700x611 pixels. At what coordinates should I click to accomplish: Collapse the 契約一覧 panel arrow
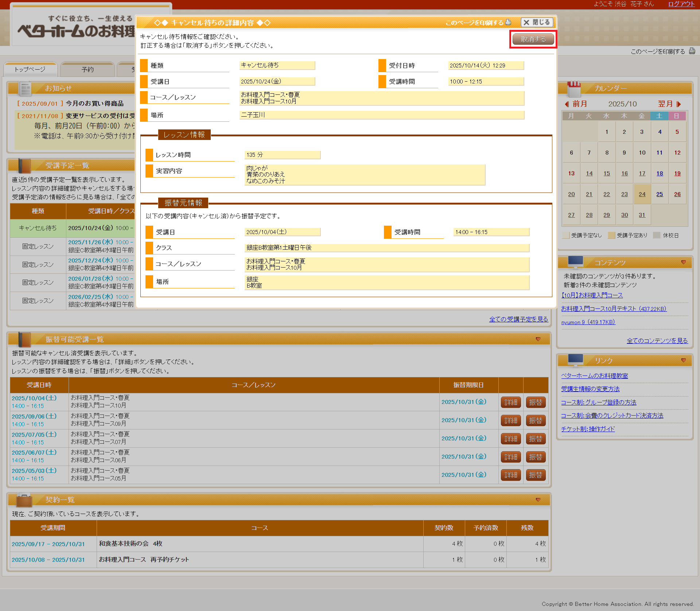pyautogui.click(x=538, y=500)
